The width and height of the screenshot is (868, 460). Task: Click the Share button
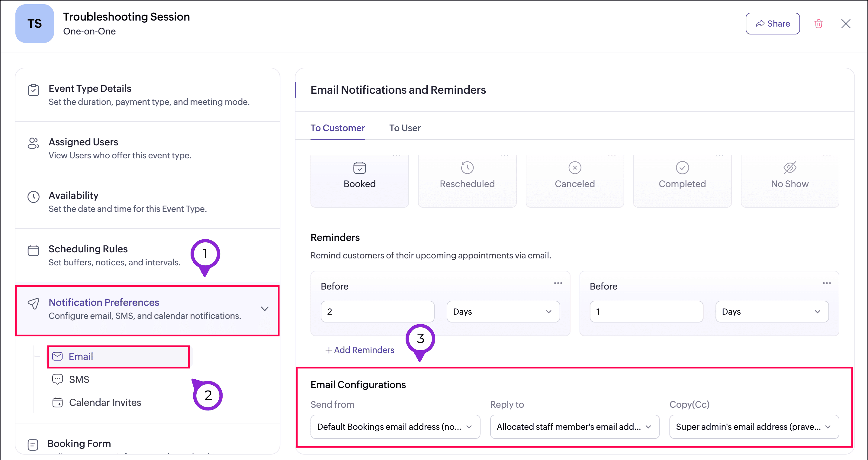click(x=772, y=24)
